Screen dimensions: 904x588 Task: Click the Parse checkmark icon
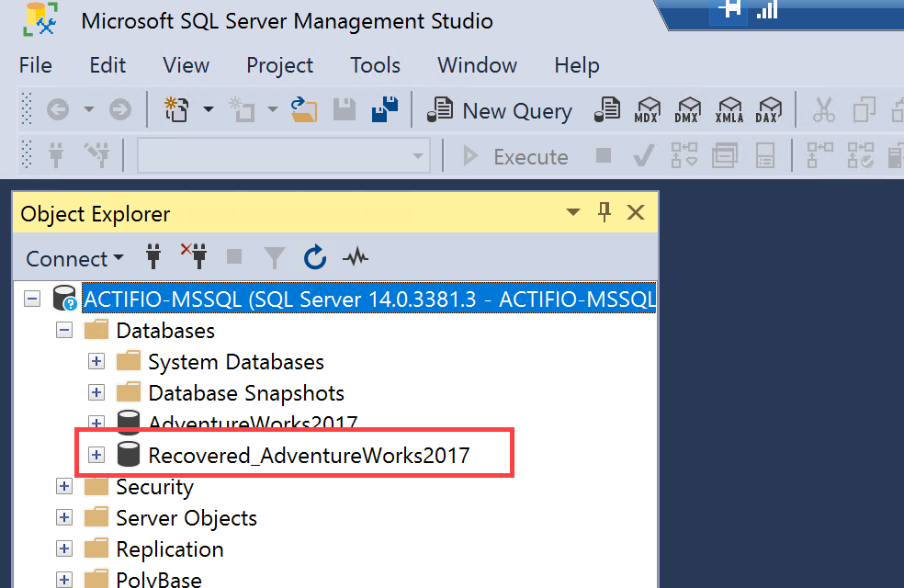[x=643, y=155]
